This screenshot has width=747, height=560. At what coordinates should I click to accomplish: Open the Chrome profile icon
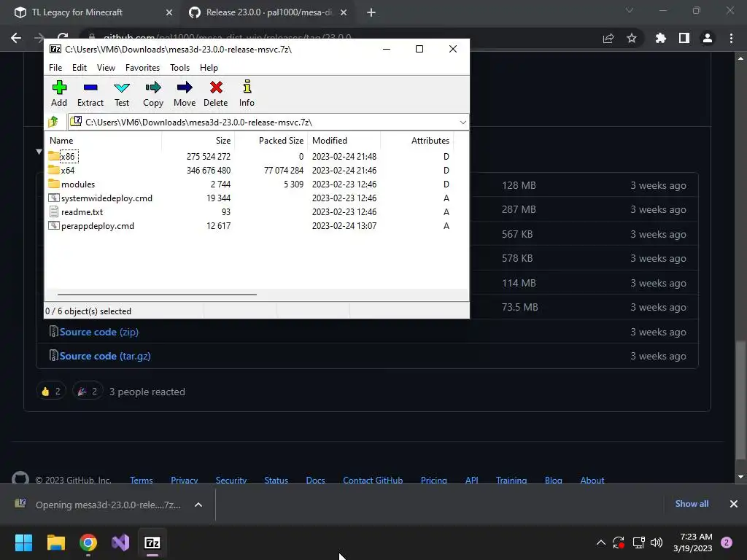click(708, 38)
